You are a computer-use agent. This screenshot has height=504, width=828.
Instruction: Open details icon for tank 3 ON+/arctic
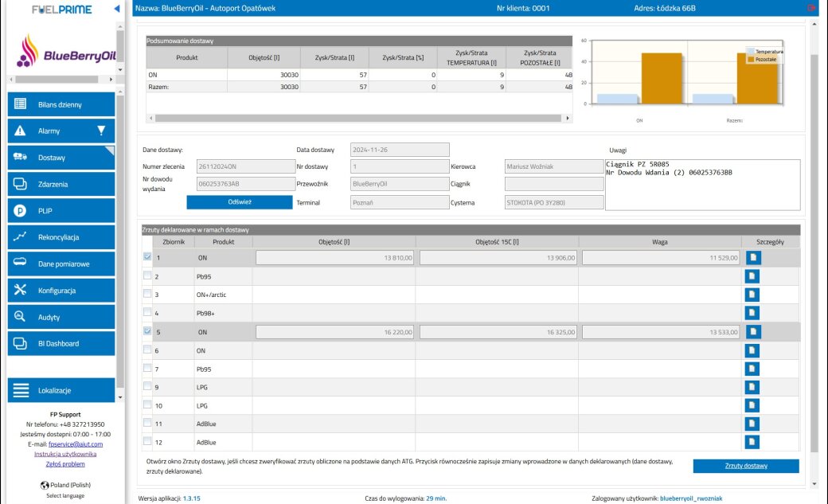pos(752,295)
